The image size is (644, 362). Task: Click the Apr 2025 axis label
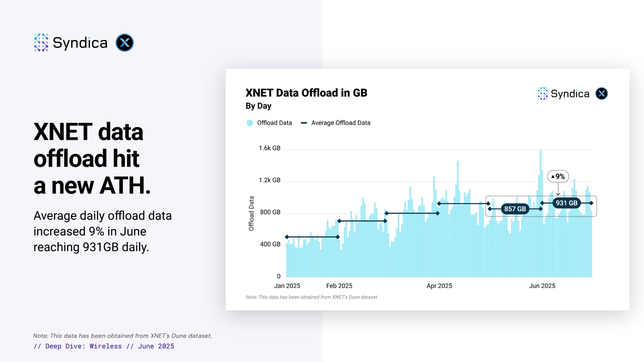pyautogui.click(x=439, y=286)
